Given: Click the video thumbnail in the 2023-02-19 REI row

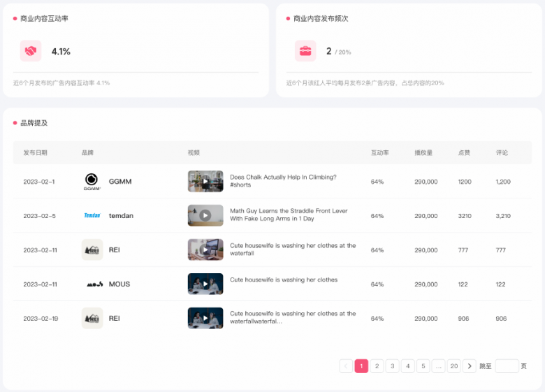Looking at the screenshot, I should (205, 318).
